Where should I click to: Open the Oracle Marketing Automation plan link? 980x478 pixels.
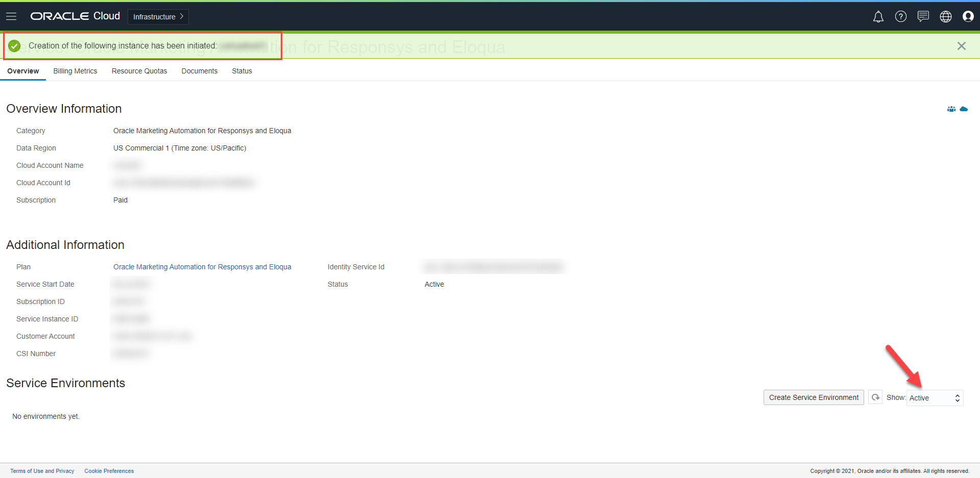click(x=202, y=267)
